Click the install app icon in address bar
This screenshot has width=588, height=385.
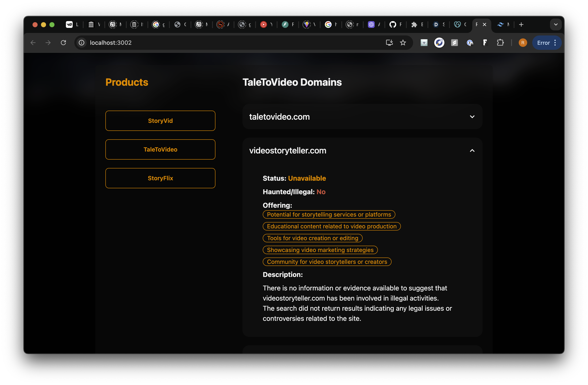389,43
